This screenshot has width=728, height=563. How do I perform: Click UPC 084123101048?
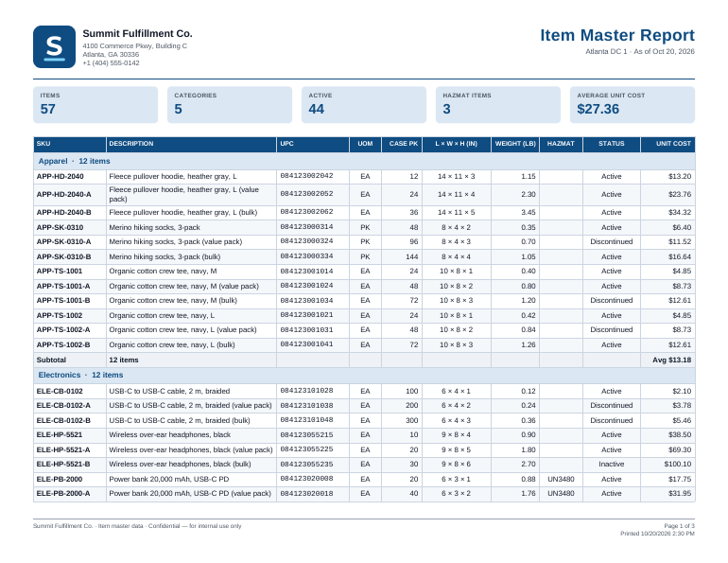pyautogui.click(x=307, y=420)
